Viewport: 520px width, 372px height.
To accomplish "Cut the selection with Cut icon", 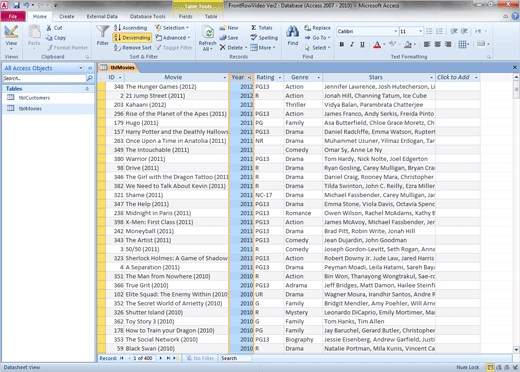I will 54,28.
